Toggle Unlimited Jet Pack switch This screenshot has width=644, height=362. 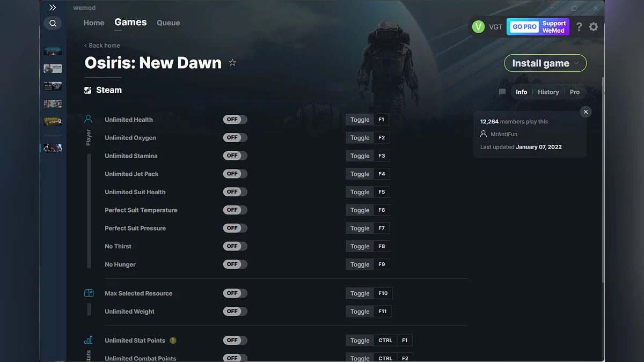pos(235,174)
